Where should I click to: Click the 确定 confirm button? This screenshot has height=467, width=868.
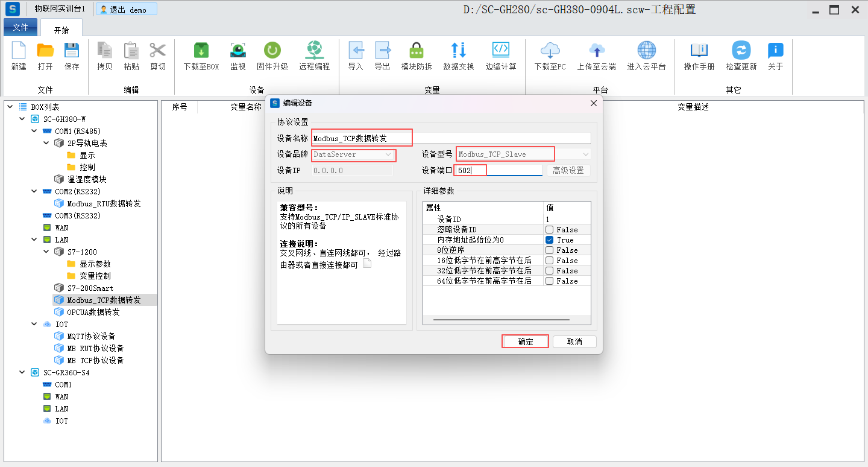(x=526, y=342)
